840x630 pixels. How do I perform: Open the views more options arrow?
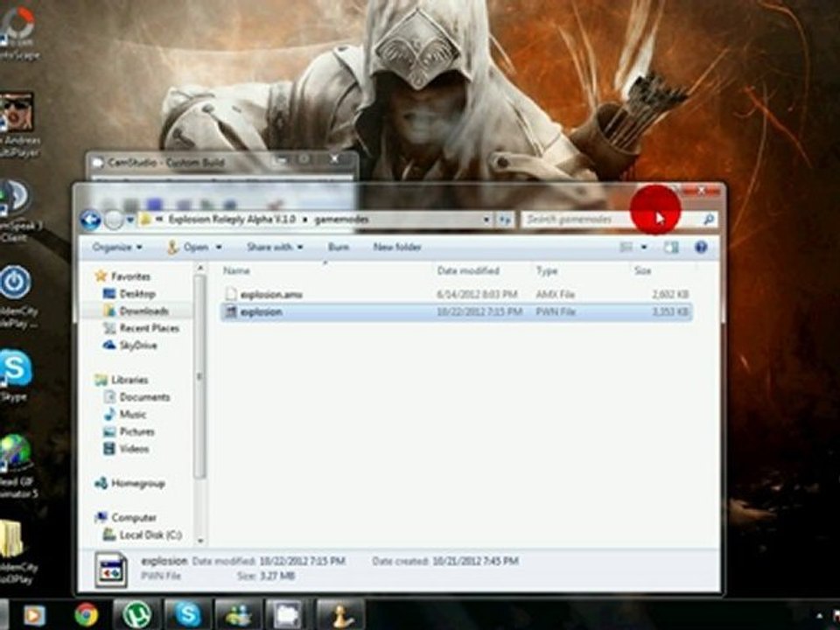(644, 247)
